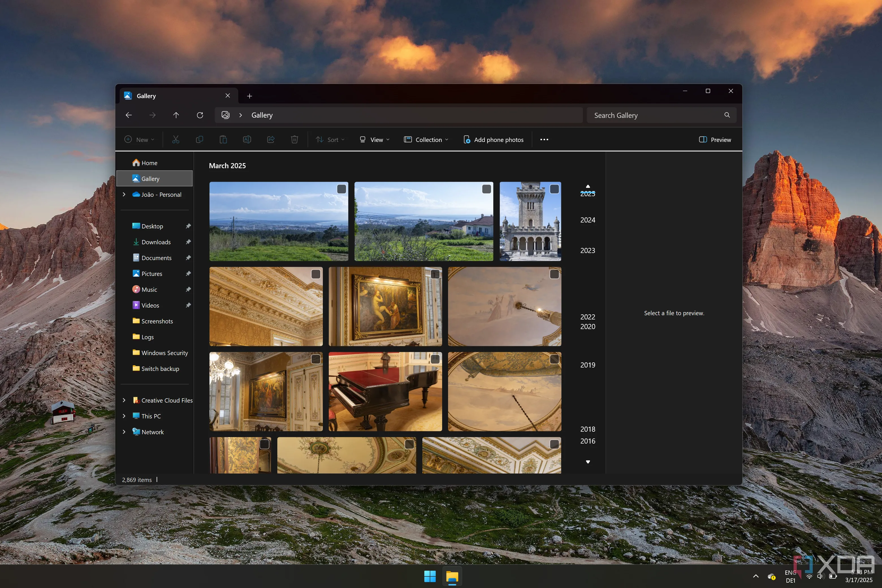Screen dimensions: 882x588
Task: Toggle the Preview pane button
Action: click(x=715, y=139)
